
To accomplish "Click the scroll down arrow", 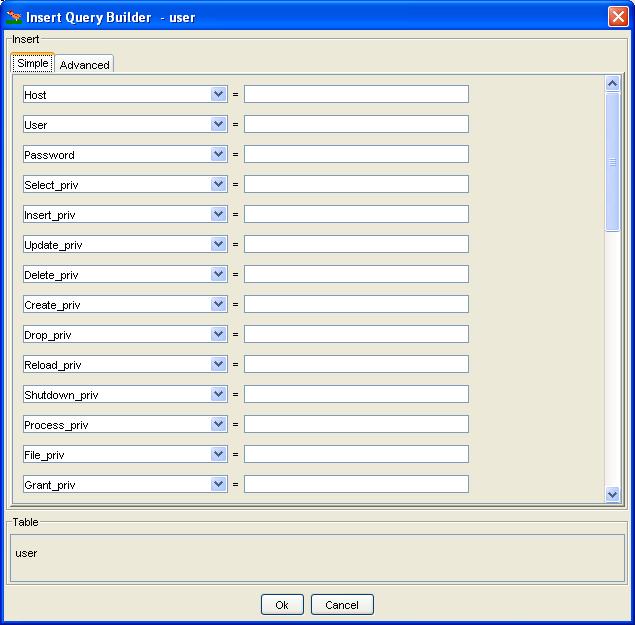I will coord(613,493).
